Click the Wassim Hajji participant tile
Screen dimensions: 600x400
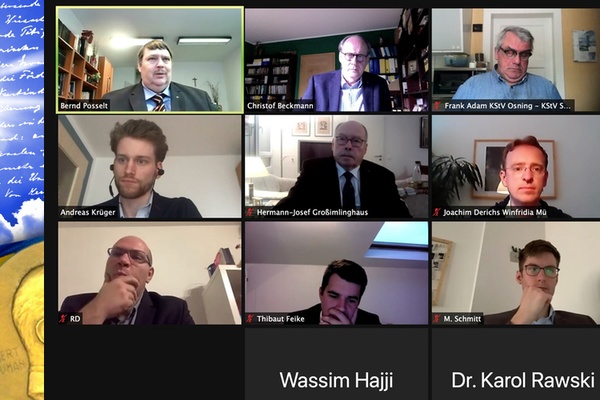point(337,364)
